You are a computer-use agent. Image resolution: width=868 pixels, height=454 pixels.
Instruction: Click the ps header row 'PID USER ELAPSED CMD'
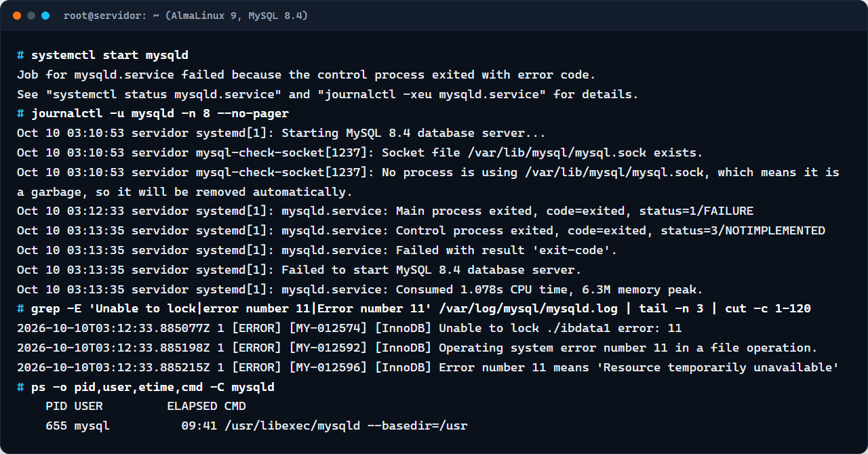146,408
